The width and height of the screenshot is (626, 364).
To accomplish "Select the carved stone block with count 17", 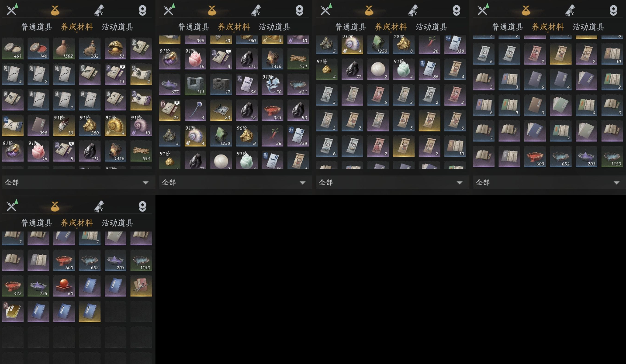I will pyautogui.click(x=221, y=85).
